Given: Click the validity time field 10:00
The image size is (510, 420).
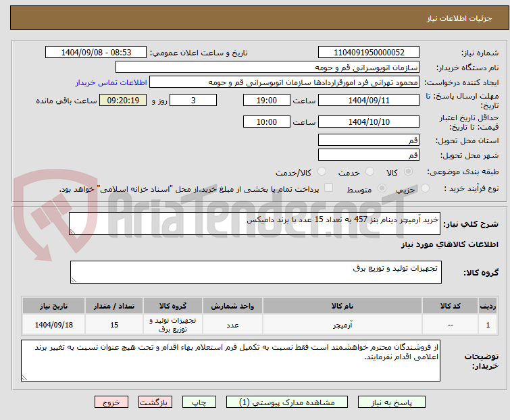Looking at the screenshot, I should (267, 122).
